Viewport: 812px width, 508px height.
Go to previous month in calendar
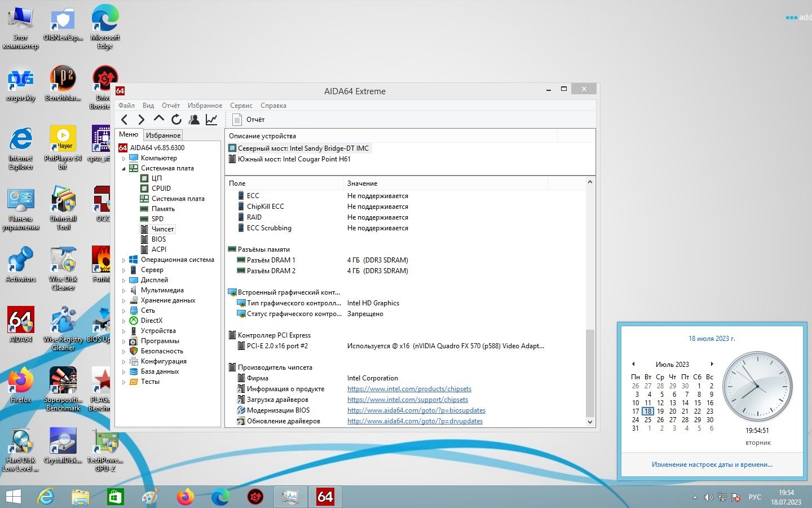pyautogui.click(x=633, y=364)
